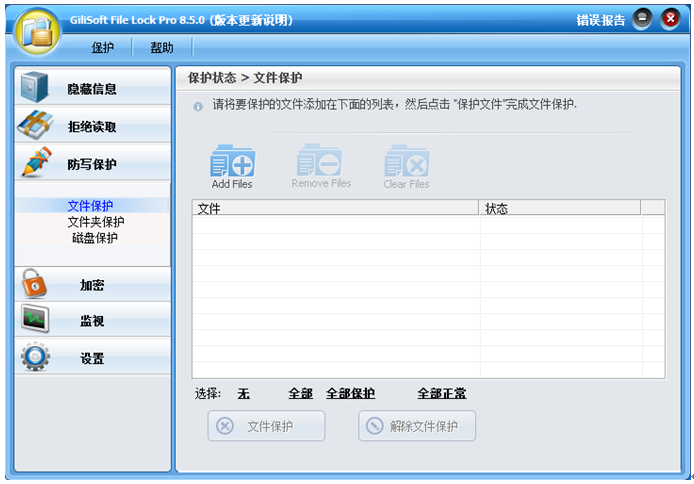Select 文件夹保护 in the sidebar submenu

pos(96,222)
